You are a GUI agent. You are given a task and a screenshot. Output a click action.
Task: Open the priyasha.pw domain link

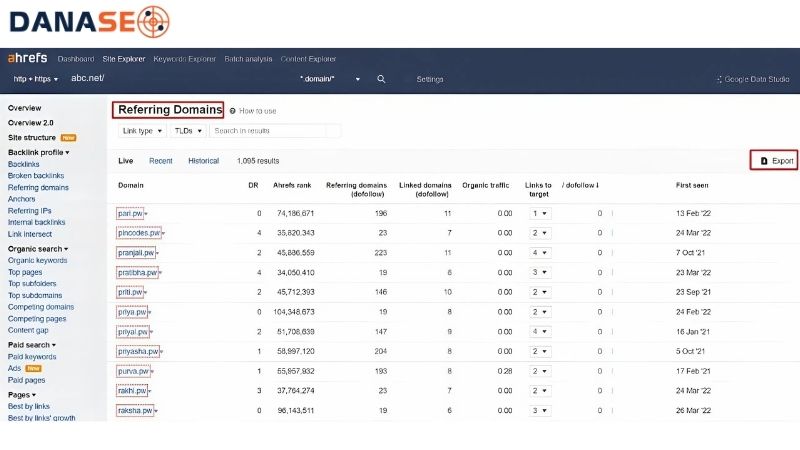tap(138, 352)
